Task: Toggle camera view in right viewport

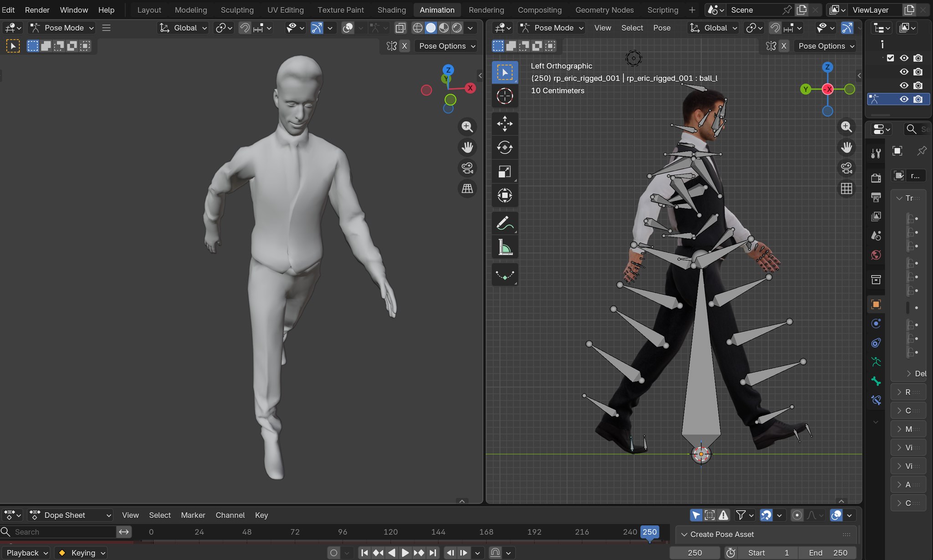Action: [846, 168]
